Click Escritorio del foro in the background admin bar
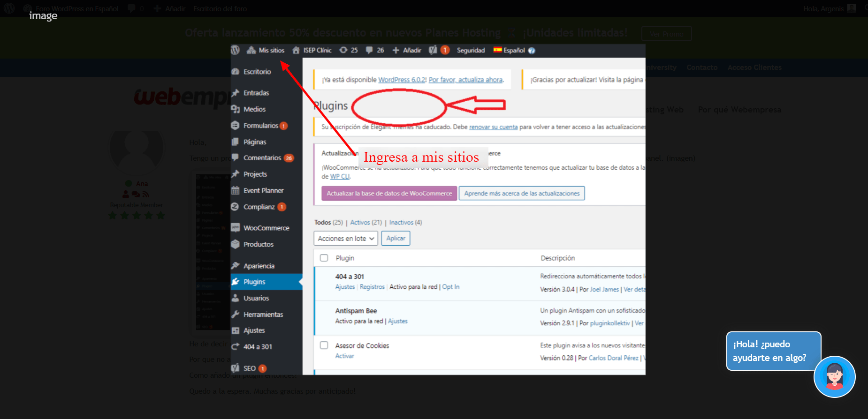The image size is (868, 419). [220, 9]
